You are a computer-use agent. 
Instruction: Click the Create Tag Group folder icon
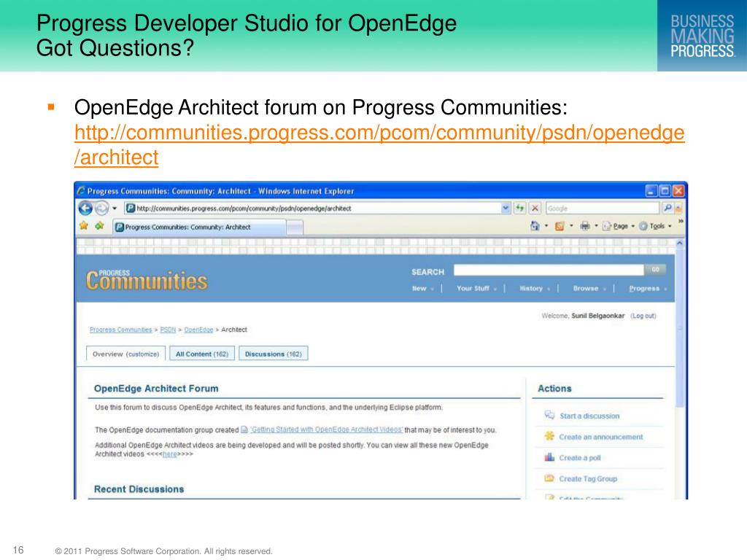[x=549, y=478]
